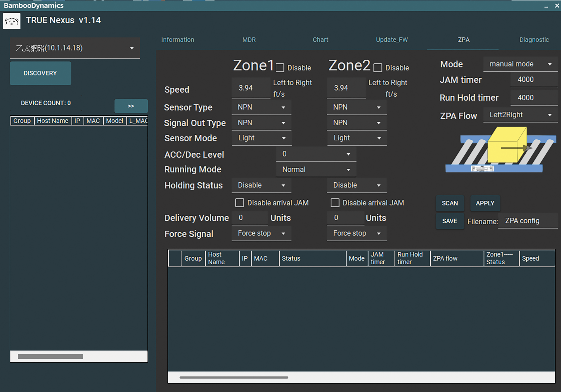Image resolution: width=561 pixels, height=392 pixels.
Task: Click the Group column in device list
Action: [x=22, y=121]
